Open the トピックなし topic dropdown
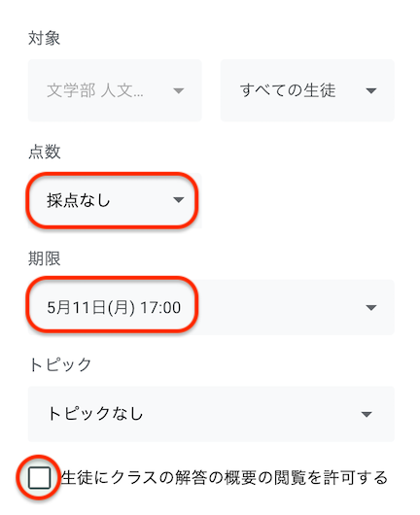Screen dimensions: 420x515 [211, 414]
